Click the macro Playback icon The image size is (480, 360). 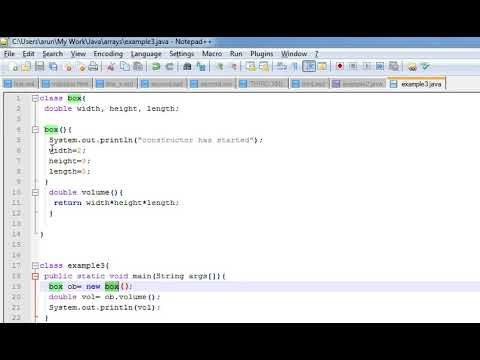[x=367, y=67]
